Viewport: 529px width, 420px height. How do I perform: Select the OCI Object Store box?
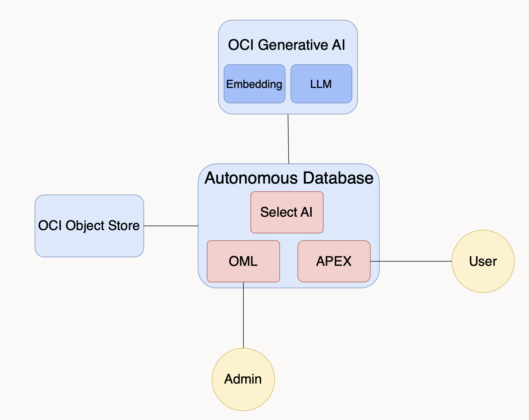(89, 241)
